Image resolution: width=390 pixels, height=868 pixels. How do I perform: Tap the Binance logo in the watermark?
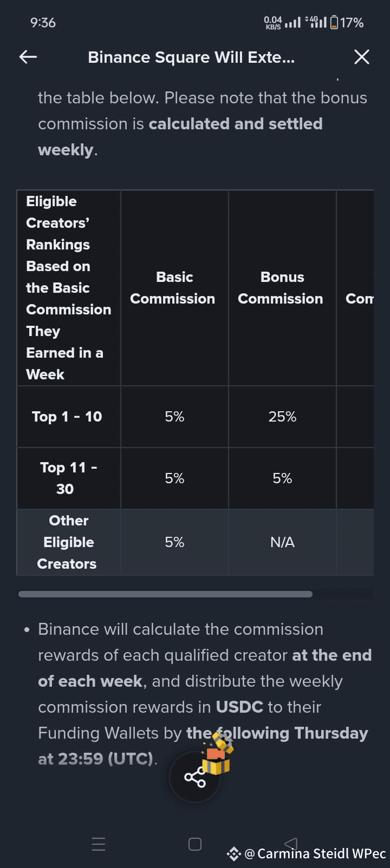coord(233,854)
